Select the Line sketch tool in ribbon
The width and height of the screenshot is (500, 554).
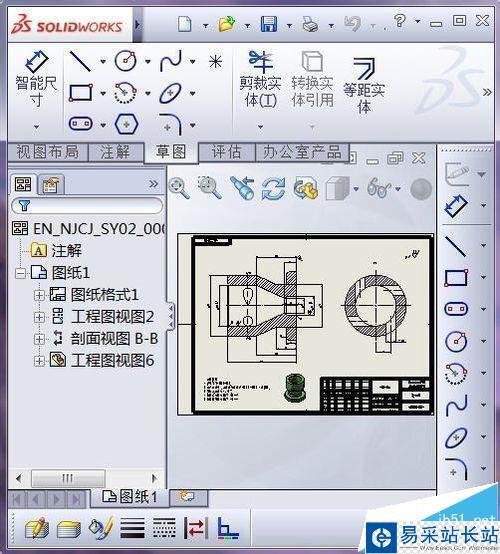[x=80, y=61]
